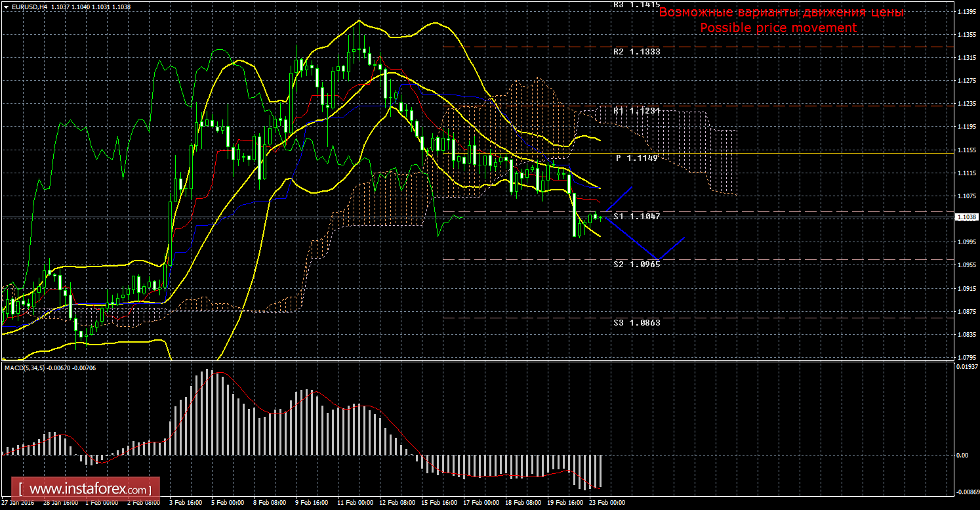Image resolution: width=980 pixels, height=510 pixels.
Task: Select the R1 resistance pivot label
Action: (x=636, y=111)
